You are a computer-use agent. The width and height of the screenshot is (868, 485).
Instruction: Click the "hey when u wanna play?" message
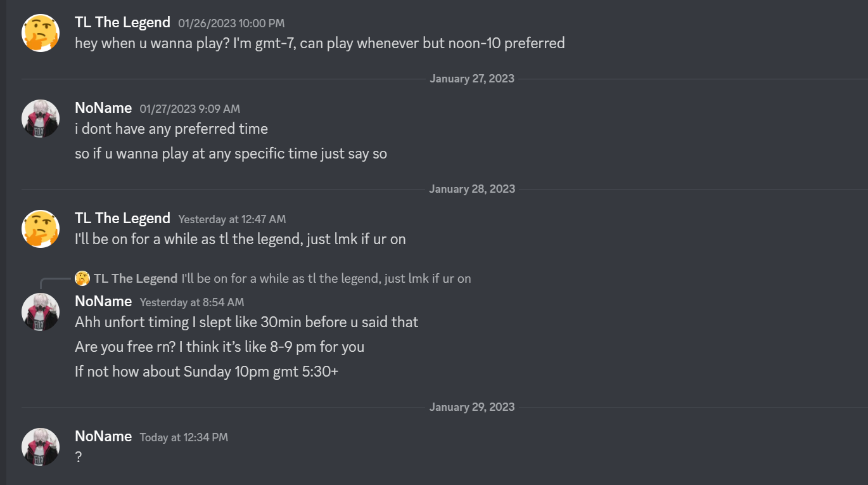tap(319, 44)
